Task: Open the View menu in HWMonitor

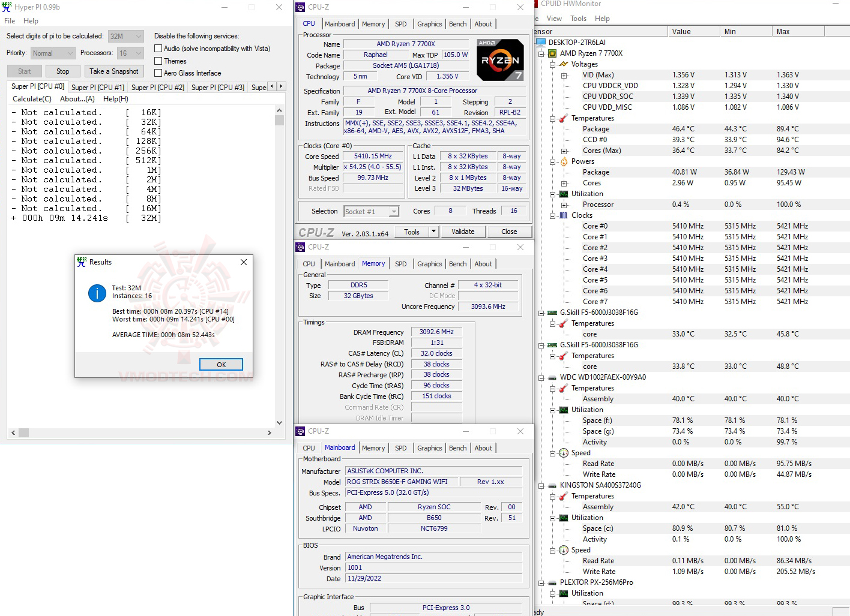Action: pos(554,19)
